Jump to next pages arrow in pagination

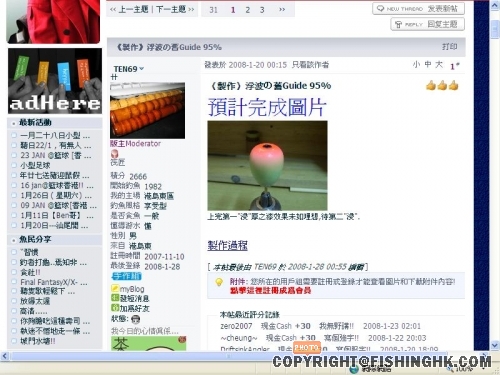[x=282, y=10]
